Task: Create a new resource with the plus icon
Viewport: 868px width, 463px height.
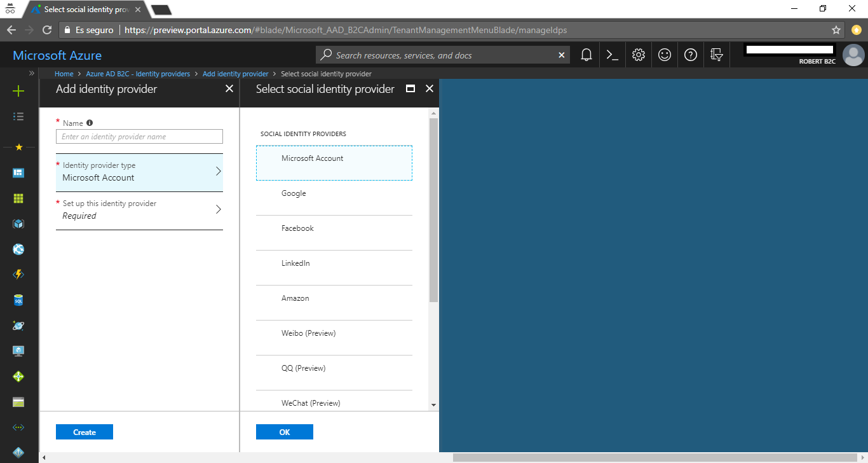Action: [x=18, y=90]
